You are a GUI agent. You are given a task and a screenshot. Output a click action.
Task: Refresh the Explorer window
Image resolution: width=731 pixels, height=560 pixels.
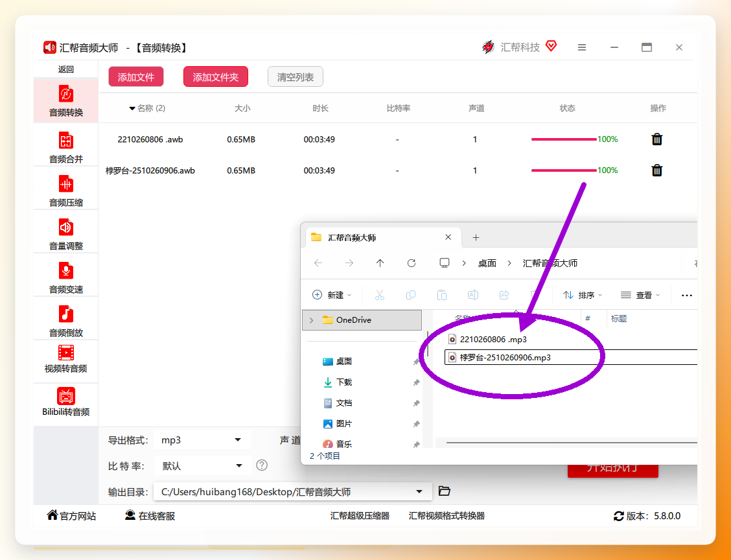[x=411, y=263]
